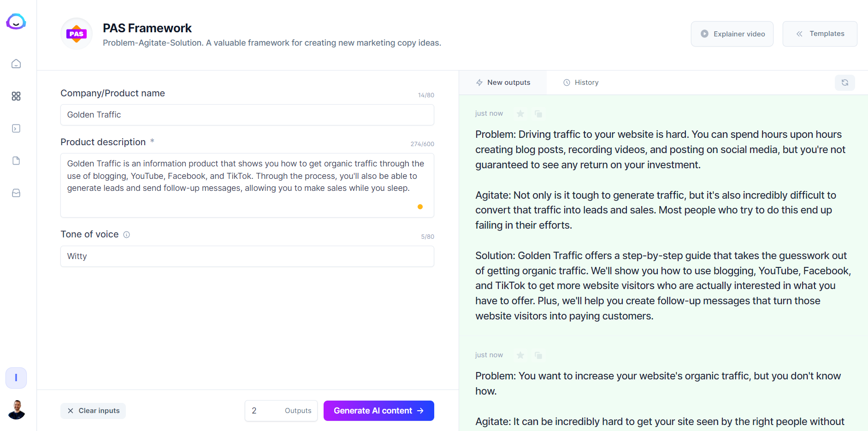This screenshot has width=868, height=431.
Task: Favorite the second output with star
Action: (520, 355)
